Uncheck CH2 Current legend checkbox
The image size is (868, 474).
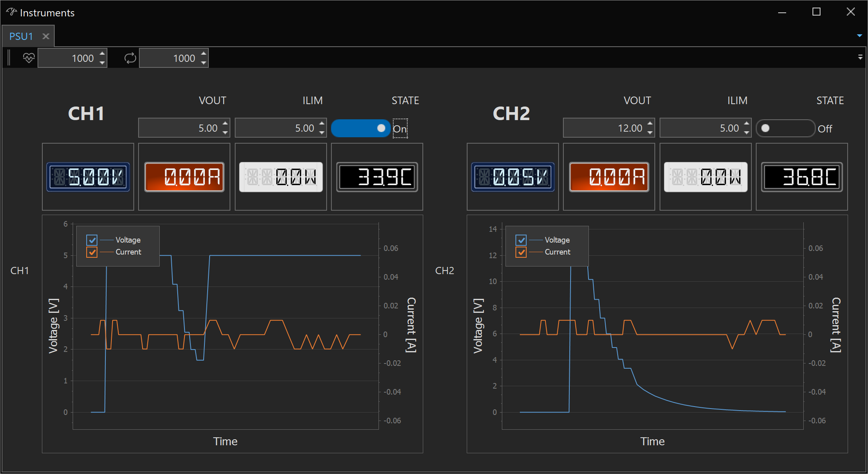click(521, 252)
